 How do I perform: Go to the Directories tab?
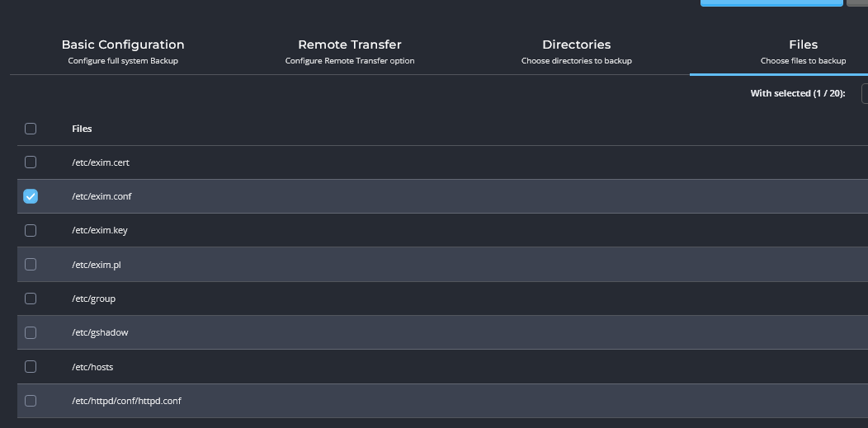click(x=576, y=51)
